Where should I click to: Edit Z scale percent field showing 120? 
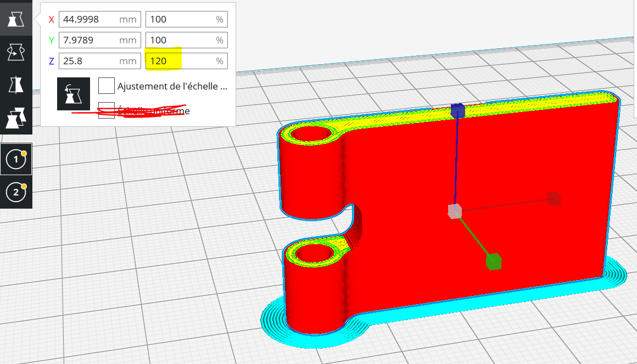coord(187,61)
